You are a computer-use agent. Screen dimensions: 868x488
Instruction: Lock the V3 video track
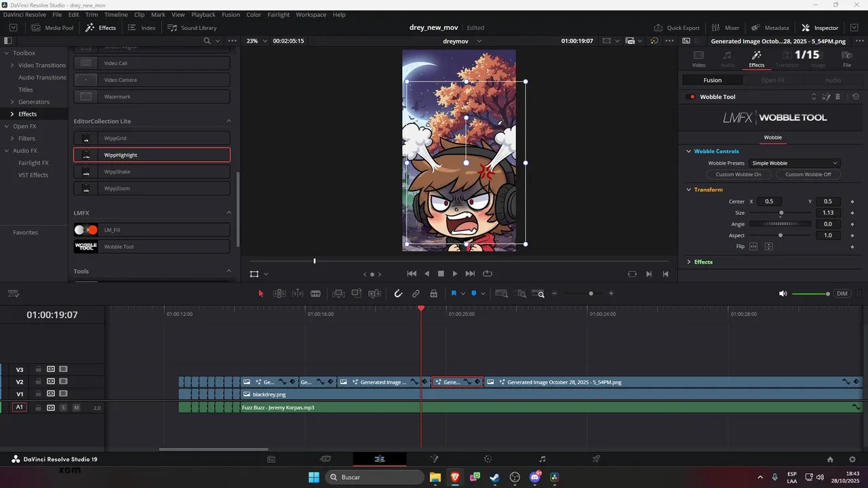tap(39, 369)
